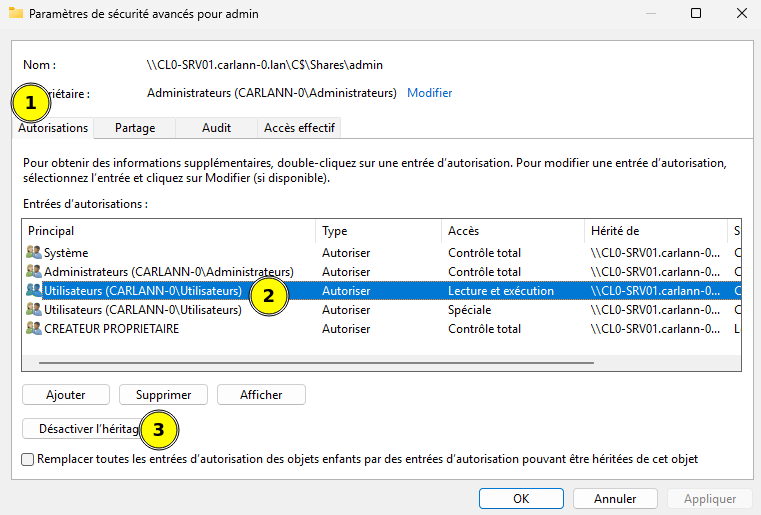Sort by the Type column header
Screen dimensions: 761x515
pyautogui.click(x=379, y=231)
